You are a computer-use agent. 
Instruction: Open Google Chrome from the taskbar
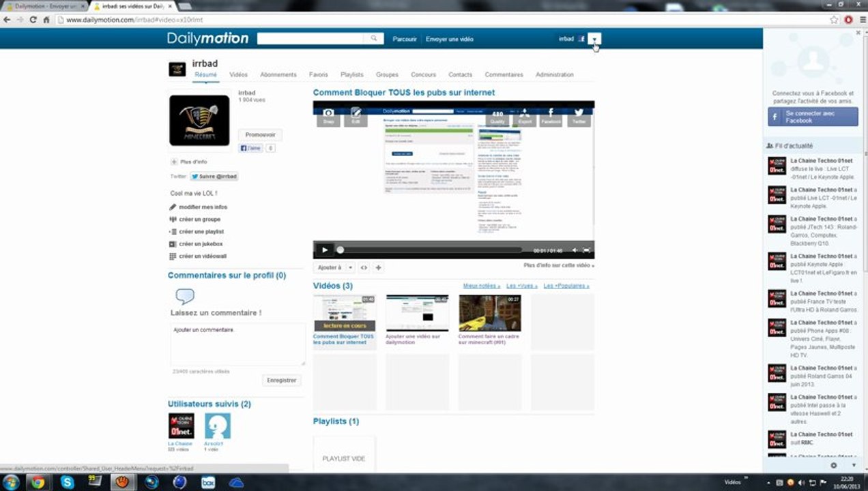[x=38, y=482]
